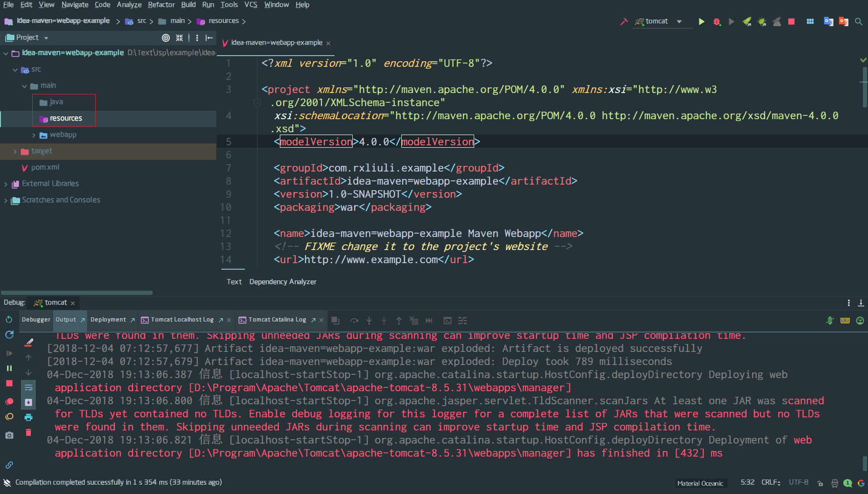Click the editor vertical scrollbar thumb
868x494 pixels.
point(865,87)
